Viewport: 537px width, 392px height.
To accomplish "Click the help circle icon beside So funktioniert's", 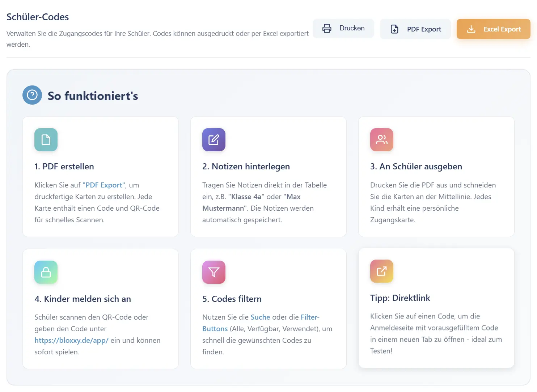I will (32, 95).
